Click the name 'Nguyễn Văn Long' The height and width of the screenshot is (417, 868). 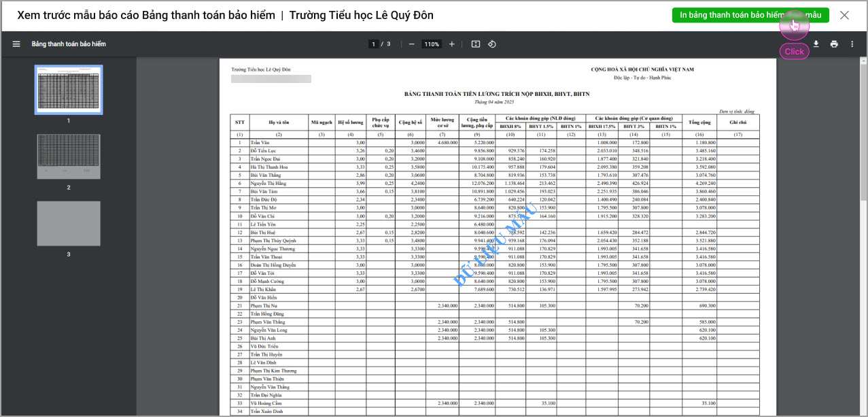269,330
